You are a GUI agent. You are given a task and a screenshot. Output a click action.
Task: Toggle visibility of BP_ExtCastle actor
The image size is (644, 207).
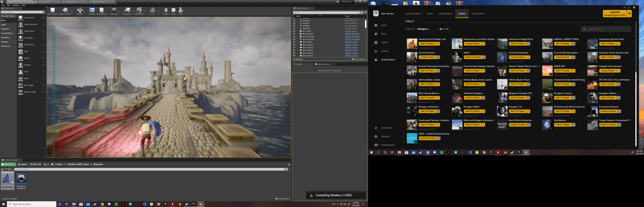click(x=294, y=34)
